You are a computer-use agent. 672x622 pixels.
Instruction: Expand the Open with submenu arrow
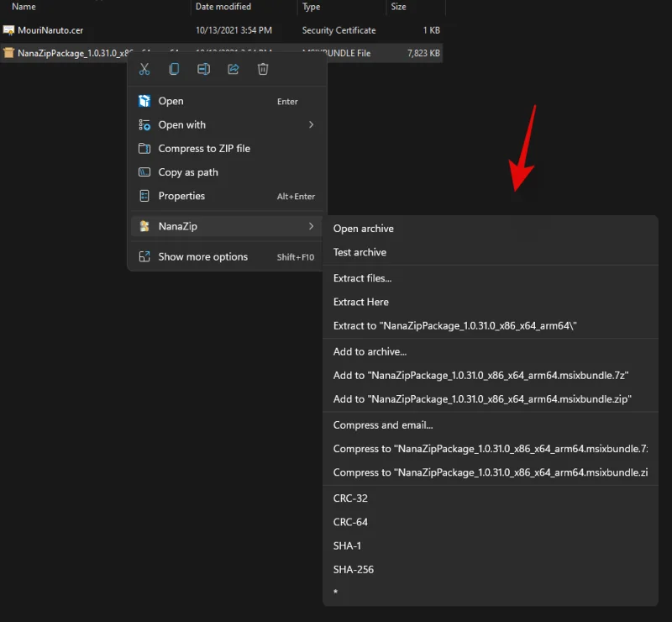[x=312, y=124]
